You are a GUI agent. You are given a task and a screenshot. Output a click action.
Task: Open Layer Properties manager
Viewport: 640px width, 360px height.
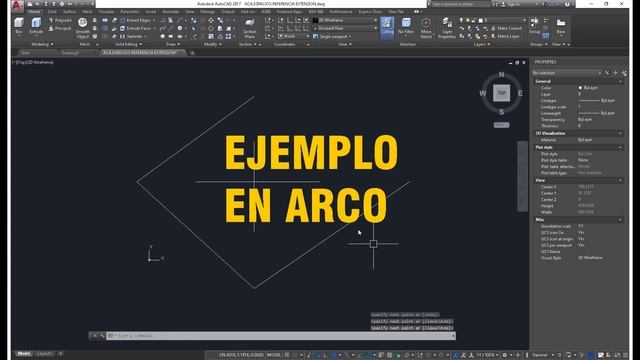[x=447, y=28]
